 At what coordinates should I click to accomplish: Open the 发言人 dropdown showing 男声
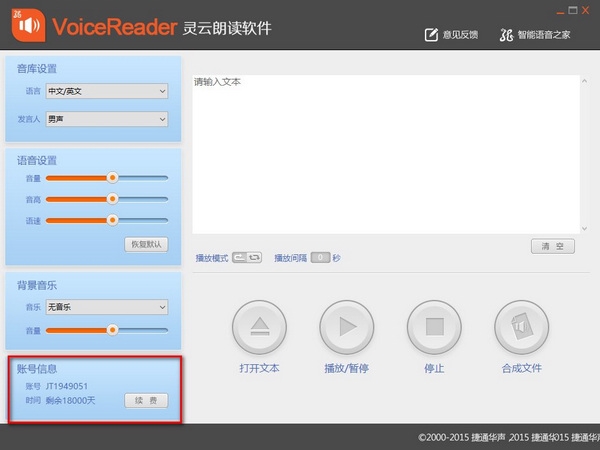click(x=107, y=119)
